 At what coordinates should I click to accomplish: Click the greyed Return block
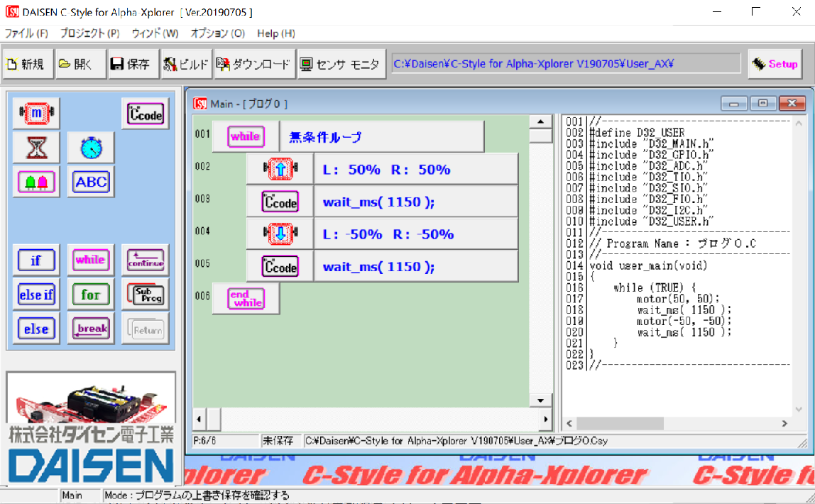tap(146, 329)
